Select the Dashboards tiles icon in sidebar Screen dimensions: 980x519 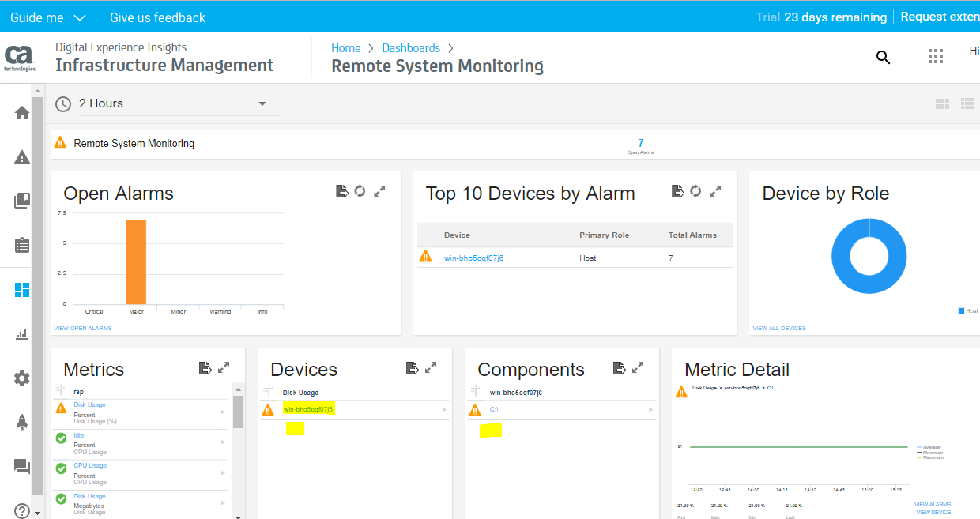coord(22,290)
